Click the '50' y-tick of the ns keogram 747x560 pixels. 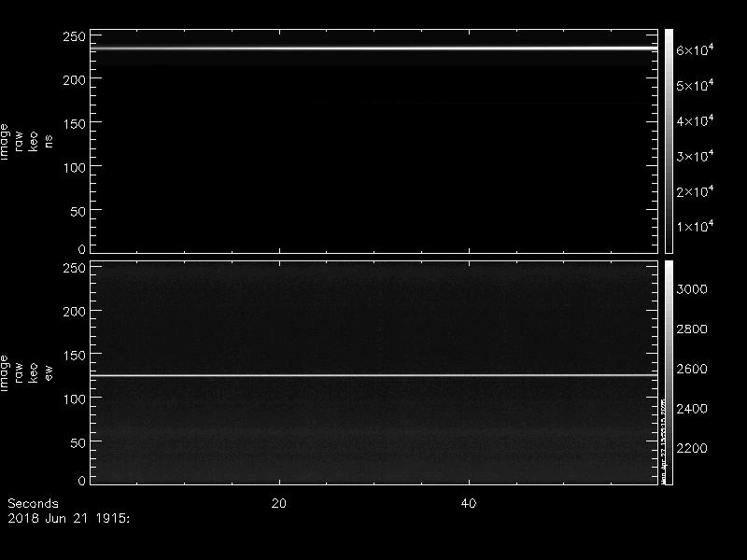point(78,212)
